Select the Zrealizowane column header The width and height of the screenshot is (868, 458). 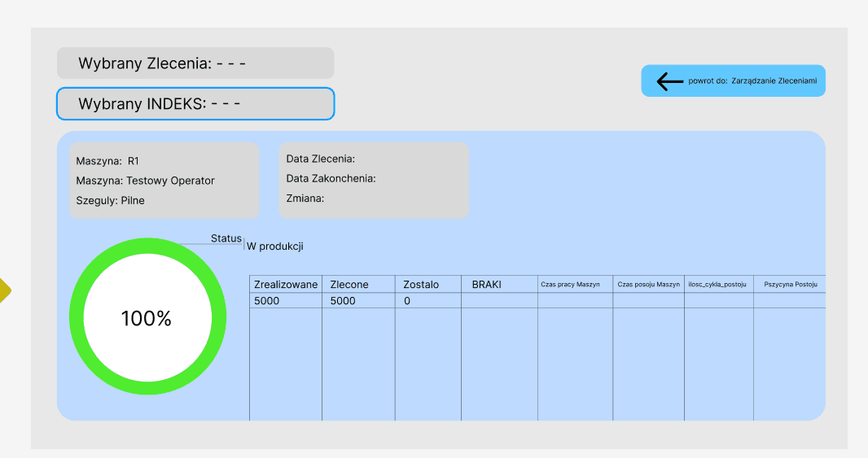coord(286,284)
